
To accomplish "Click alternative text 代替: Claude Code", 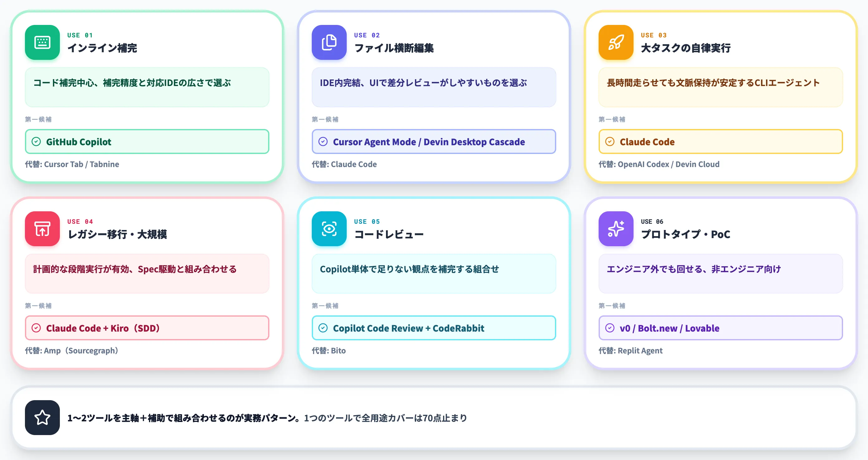I will 344,164.
